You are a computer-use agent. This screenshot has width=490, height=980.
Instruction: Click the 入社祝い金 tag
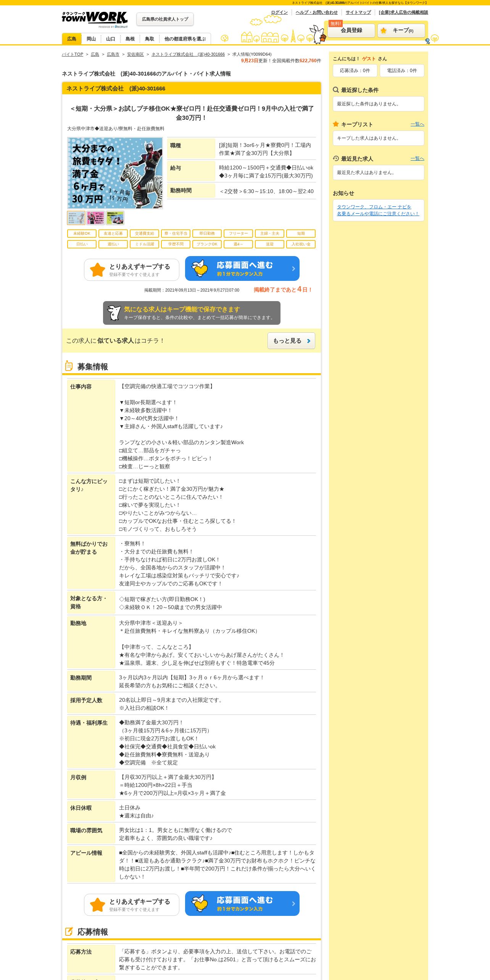(x=301, y=244)
